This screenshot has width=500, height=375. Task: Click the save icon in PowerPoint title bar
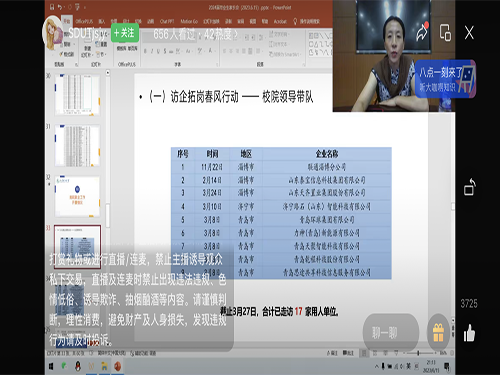(52, 7)
